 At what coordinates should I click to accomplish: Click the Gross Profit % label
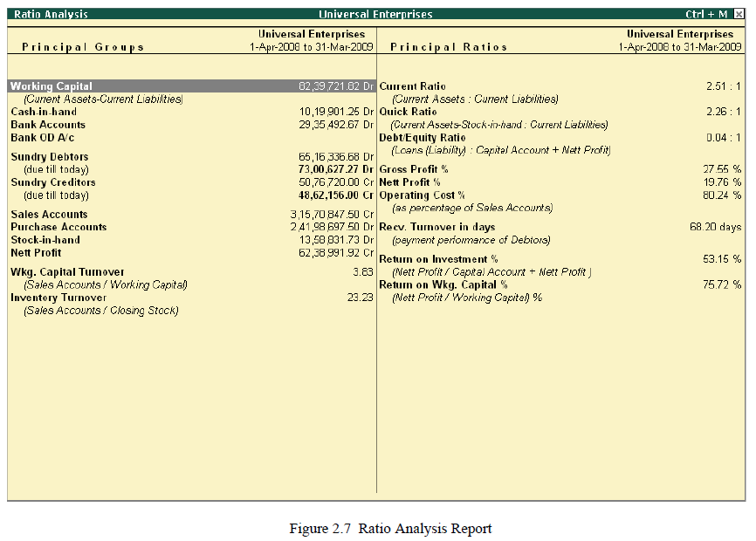[x=414, y=169]
